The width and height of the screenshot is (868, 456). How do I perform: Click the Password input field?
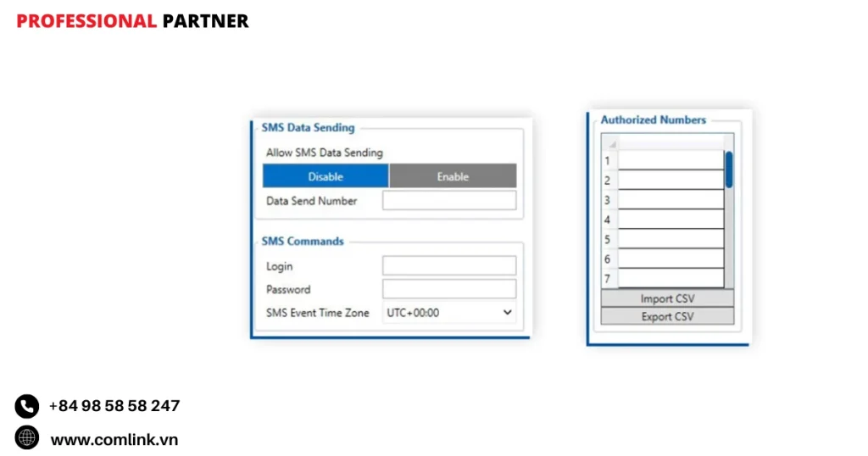click(x=449, y=289)
